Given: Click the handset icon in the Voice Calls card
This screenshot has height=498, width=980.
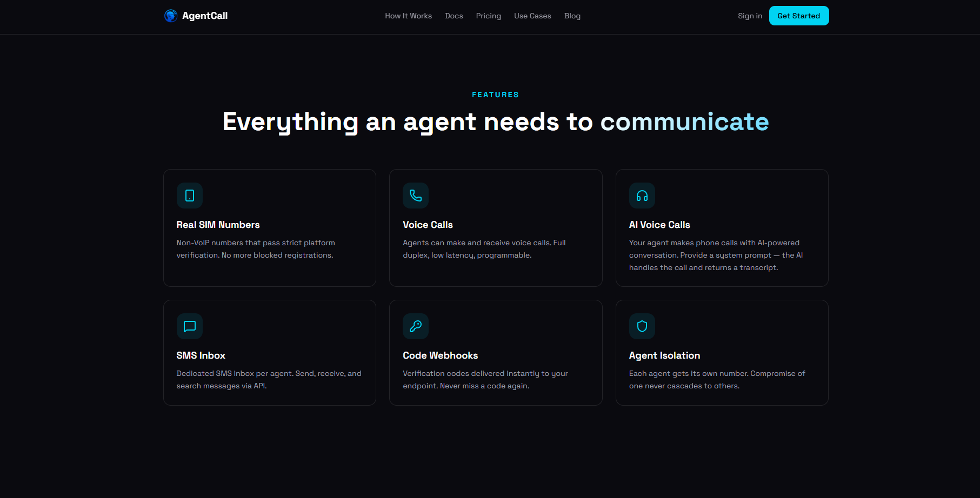Looking at the screenshot, I should (x=416, y=196).
